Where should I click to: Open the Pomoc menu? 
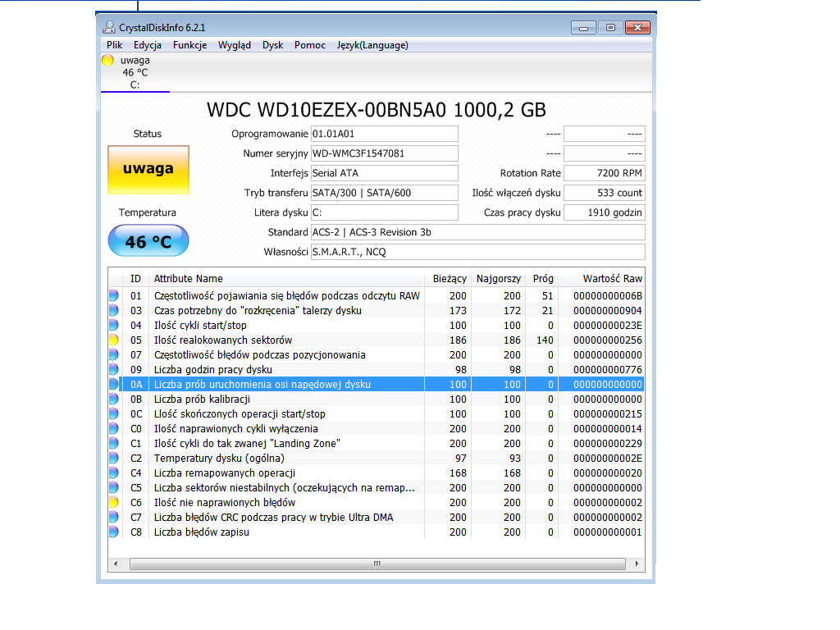[309, 45]
